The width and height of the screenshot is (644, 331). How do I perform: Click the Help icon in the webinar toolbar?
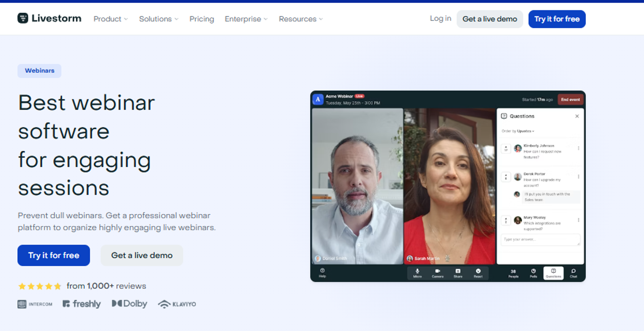pos(322,273)
